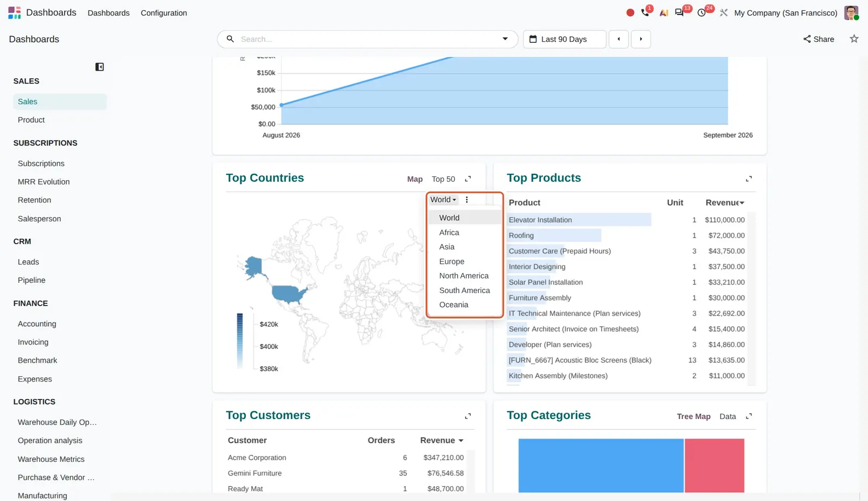Open the Subscriptions dashboard
Image resolution: width=868 pixels, height=501 pixels.
click(60, 163)
